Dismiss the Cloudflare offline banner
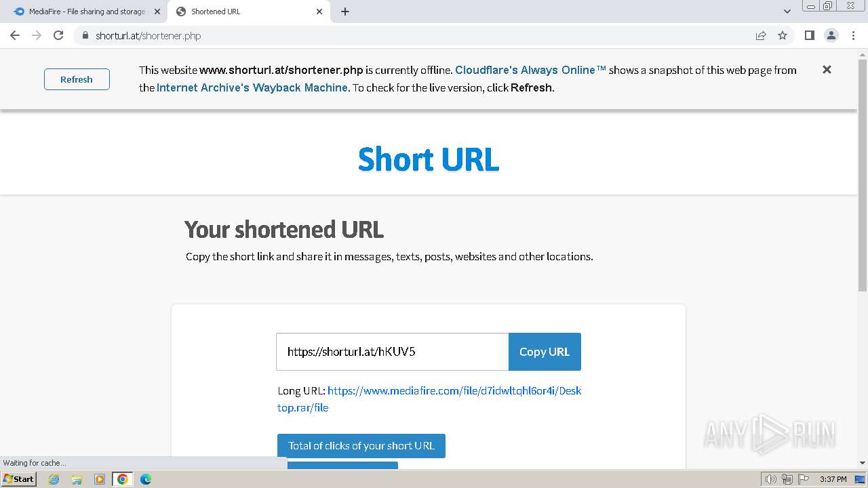 point(827,70)
